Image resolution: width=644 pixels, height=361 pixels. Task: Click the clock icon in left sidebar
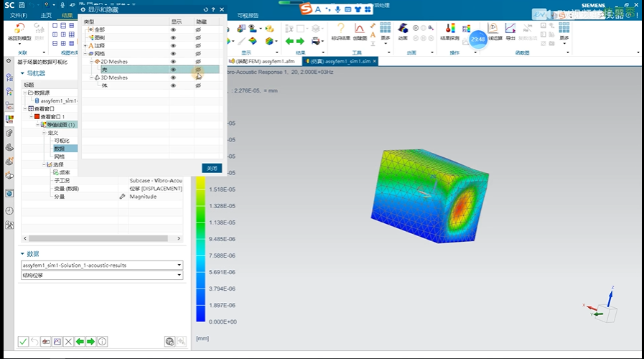tap(9, 210)
